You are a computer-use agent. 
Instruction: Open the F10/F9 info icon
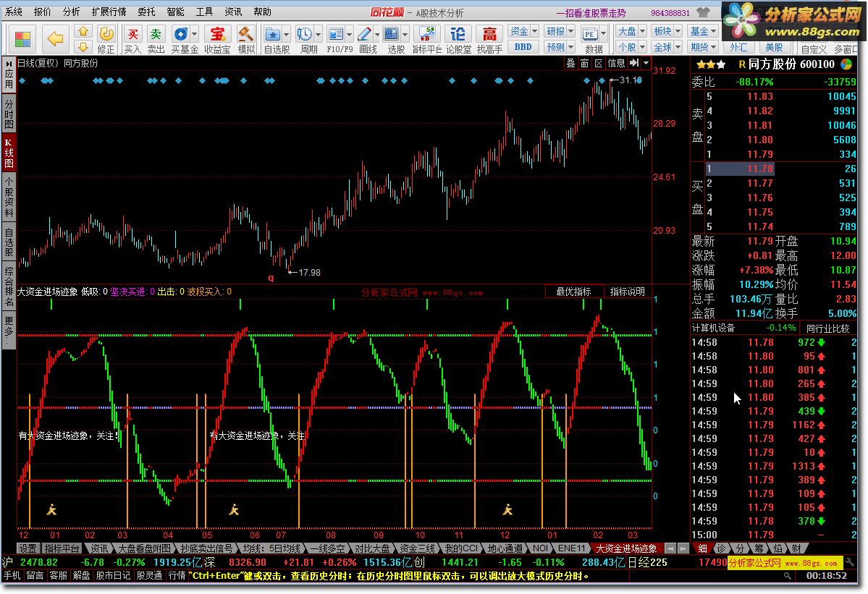335,34
